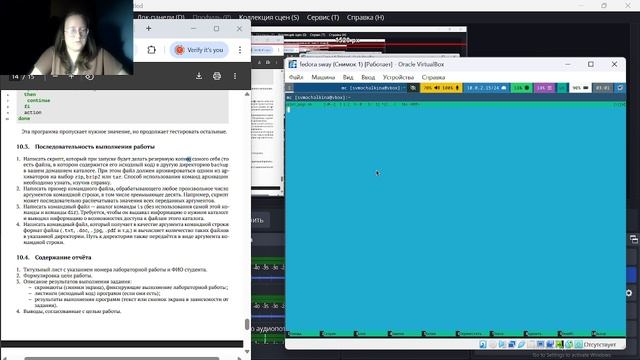This screenshot has height=360, width=640.
Task: Zoom in the PDF viewer
Action: coord(71,76)
